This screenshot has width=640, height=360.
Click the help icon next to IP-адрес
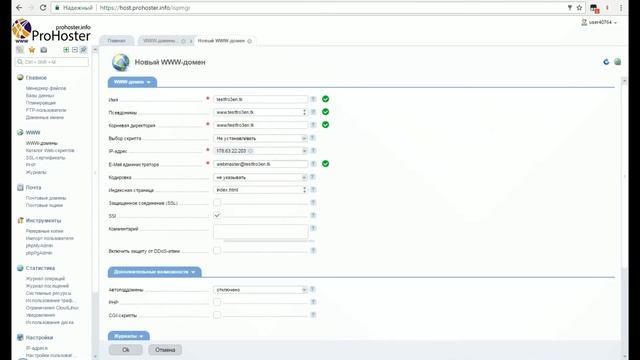pyautogui.click(x=312, y=151)
